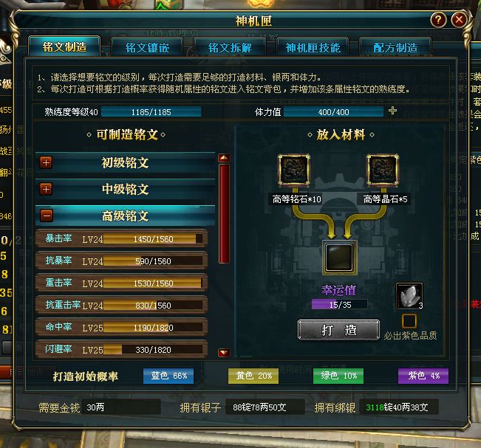Click the red scrollbar thumb
Screen dimensions: 481x448
click(x=224, y=213)
